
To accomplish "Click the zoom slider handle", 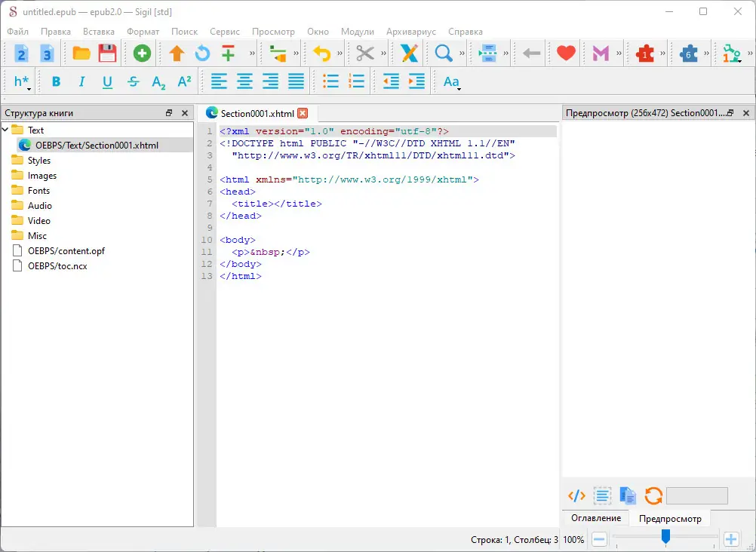I will pyautogui.click(x=665, y=536).
